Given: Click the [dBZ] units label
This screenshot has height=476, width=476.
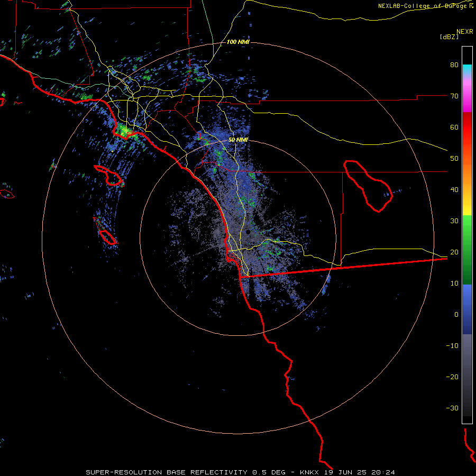Looking at the screenshot, I should (450, 36).
